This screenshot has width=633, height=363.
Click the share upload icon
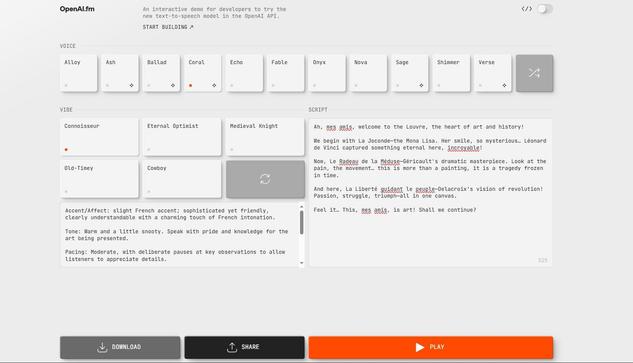click(x=232, y=347)
